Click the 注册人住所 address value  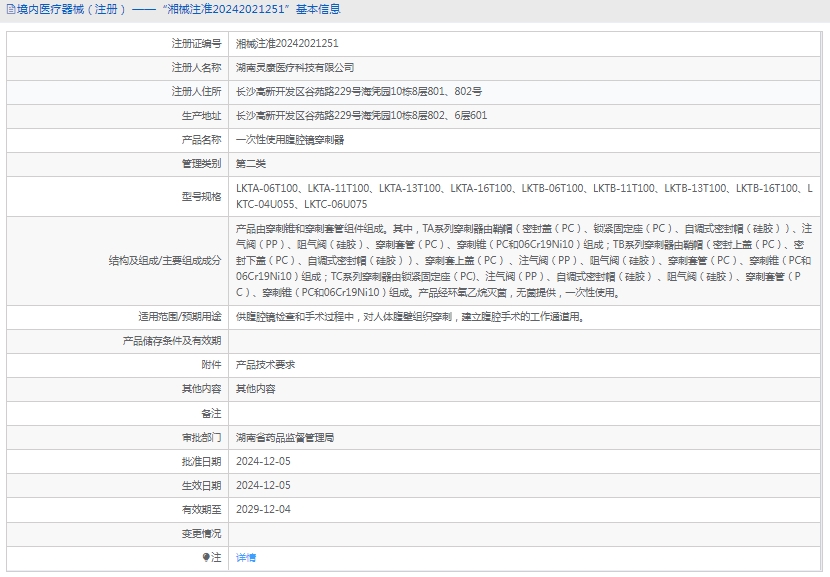pyautogui.click(x=358, y=92)
